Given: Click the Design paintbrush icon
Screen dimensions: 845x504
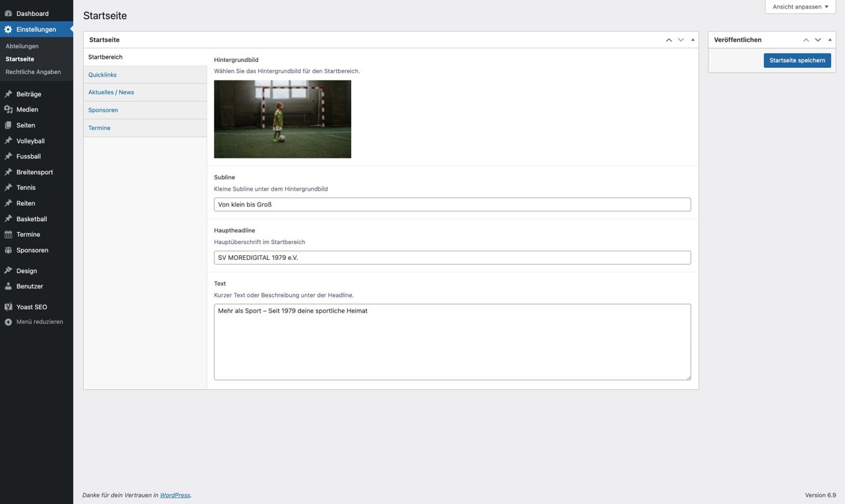Looking at the screenshot, I should tap(8, 271).
